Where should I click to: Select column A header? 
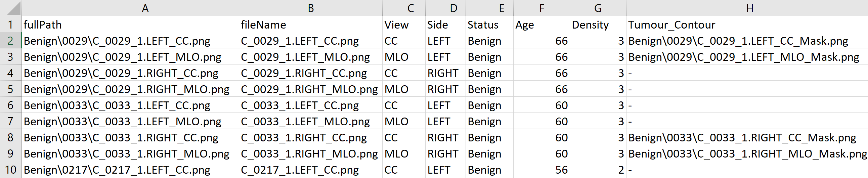(x=130, y=8)
